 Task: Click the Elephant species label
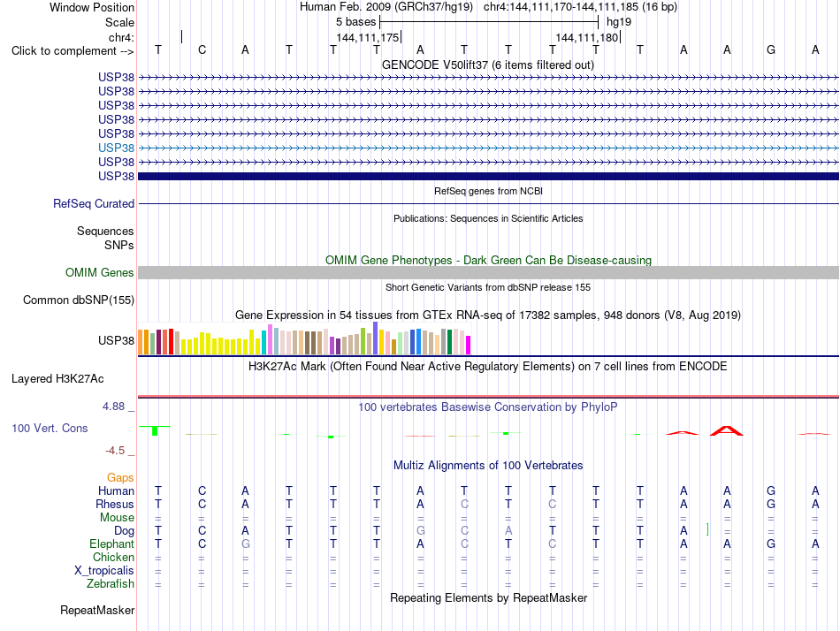tap(112, 544)
